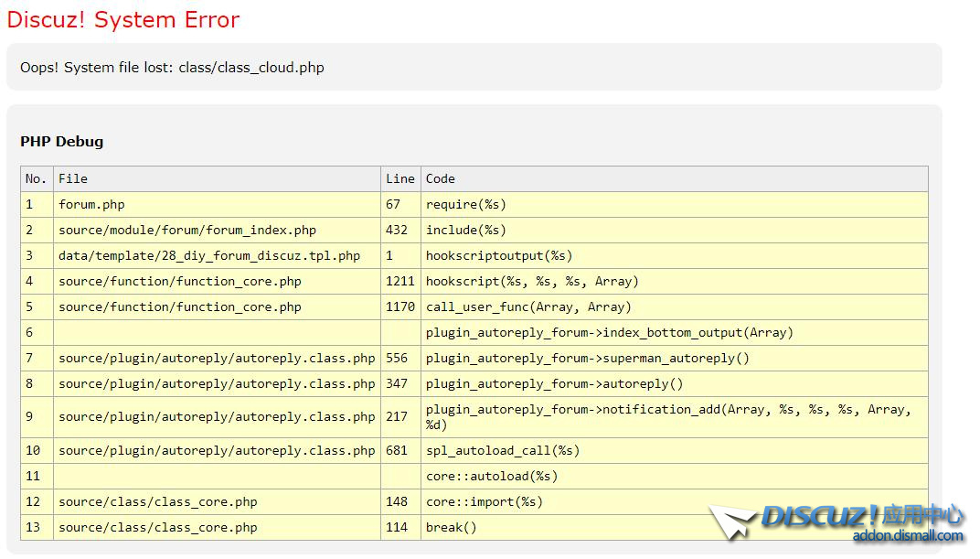
Task: Click the "Code" column header
Action: coord(440,179)
